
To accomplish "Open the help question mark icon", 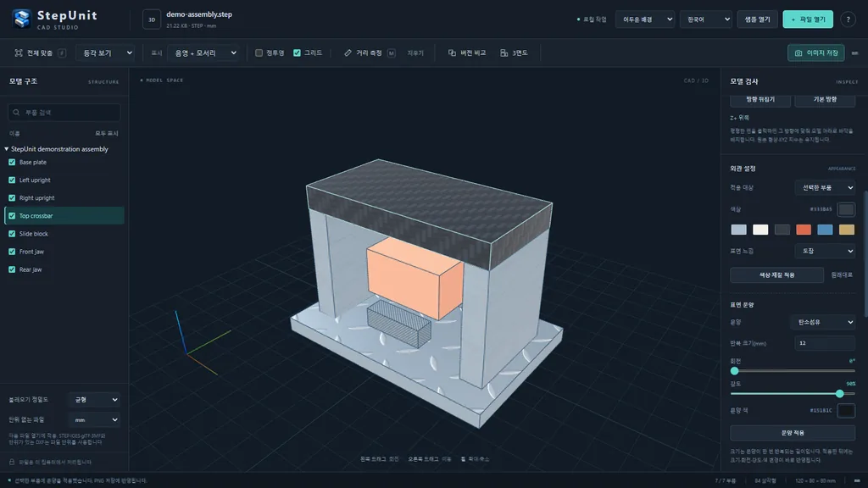I will pyautogui.click(x=848, y=19).
